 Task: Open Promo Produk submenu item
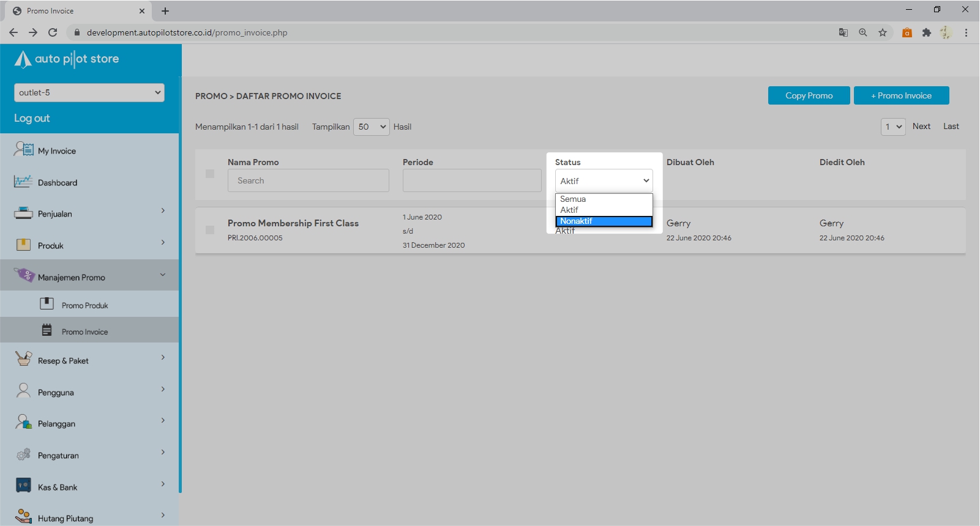[x=84, y=305]
